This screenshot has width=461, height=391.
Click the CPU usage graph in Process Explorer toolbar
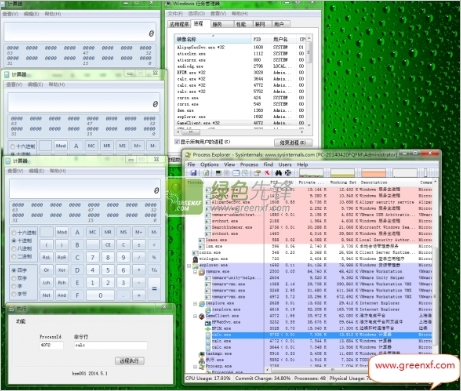click(312, 173)
